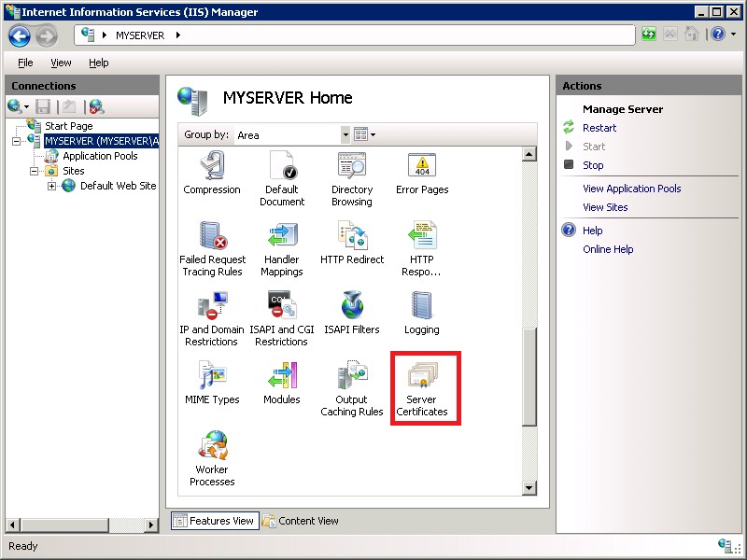Click the Connections horizontal scrollbar thumb
Image resolution: width=747 pixels, height=560 pixels.
click(64, 525)
